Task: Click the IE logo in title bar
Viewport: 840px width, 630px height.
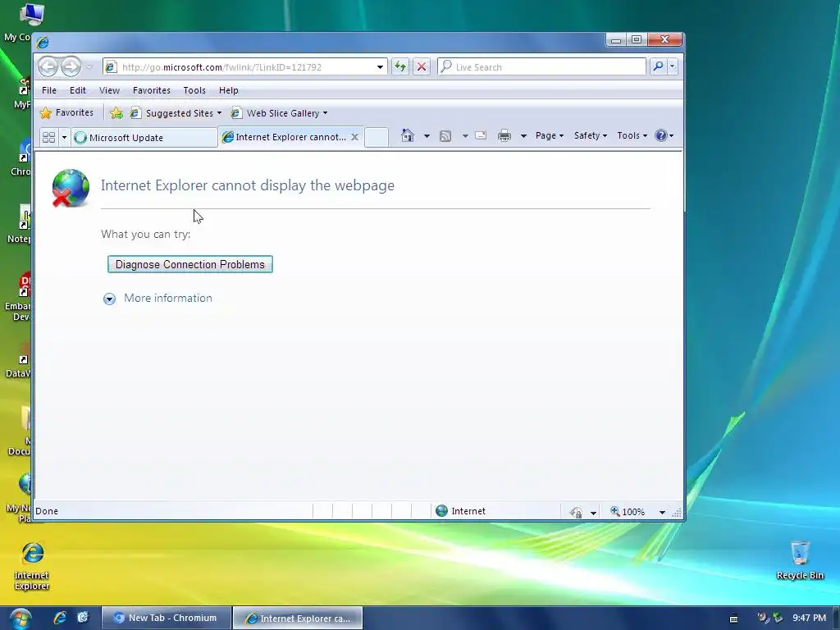Action: [x=43, y=42]
